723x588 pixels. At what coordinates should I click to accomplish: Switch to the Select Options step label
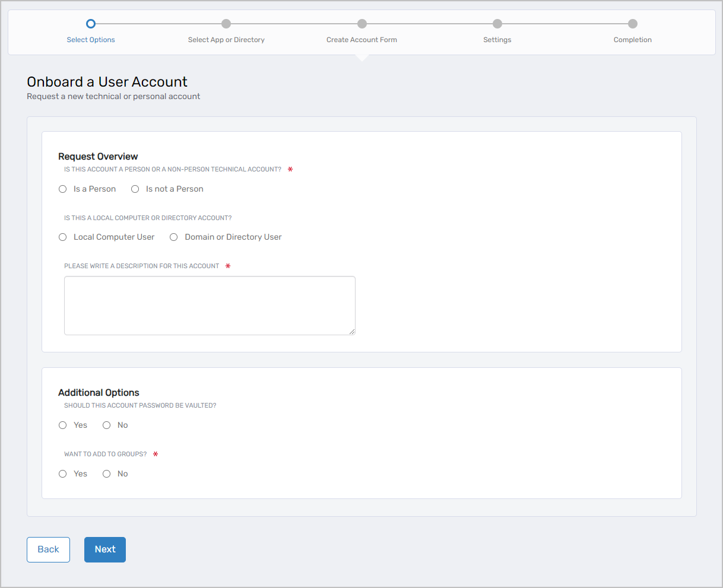pyautogui.click(x=90, y=40)
